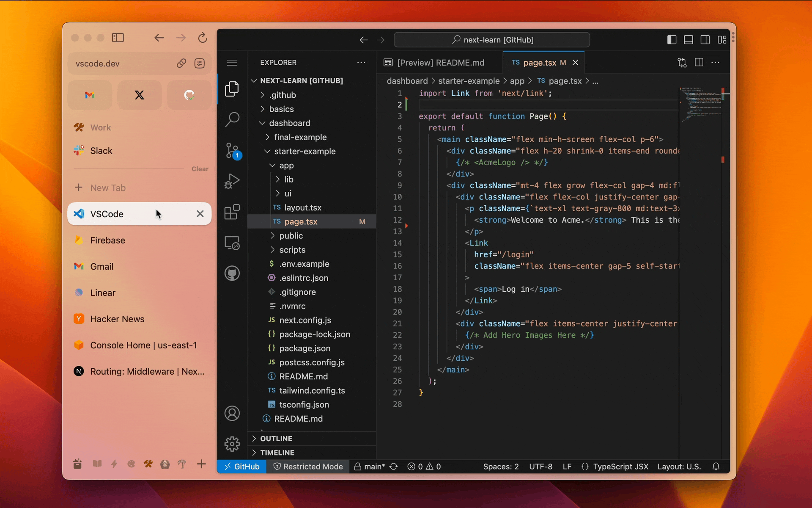Go forward in VS Code navigation history
This screenshot has height=508, width=812.
click(x=380, y=40)
